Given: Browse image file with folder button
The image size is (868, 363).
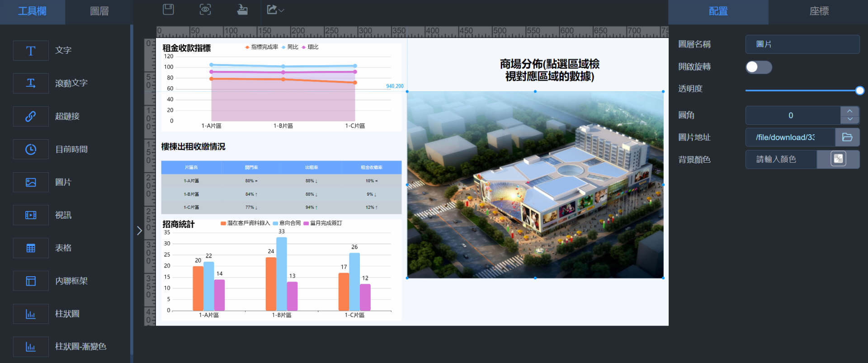Looking at the screenshot, I should (x=847, y=137).
